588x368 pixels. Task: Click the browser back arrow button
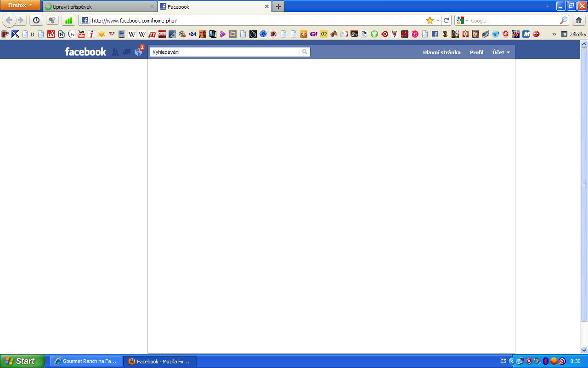(9, 20)
